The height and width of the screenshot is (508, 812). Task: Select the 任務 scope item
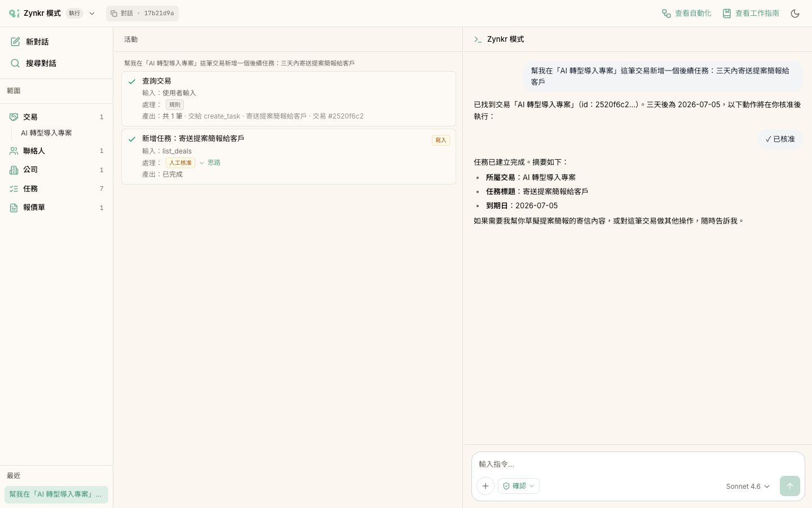[x=56, y=189]
